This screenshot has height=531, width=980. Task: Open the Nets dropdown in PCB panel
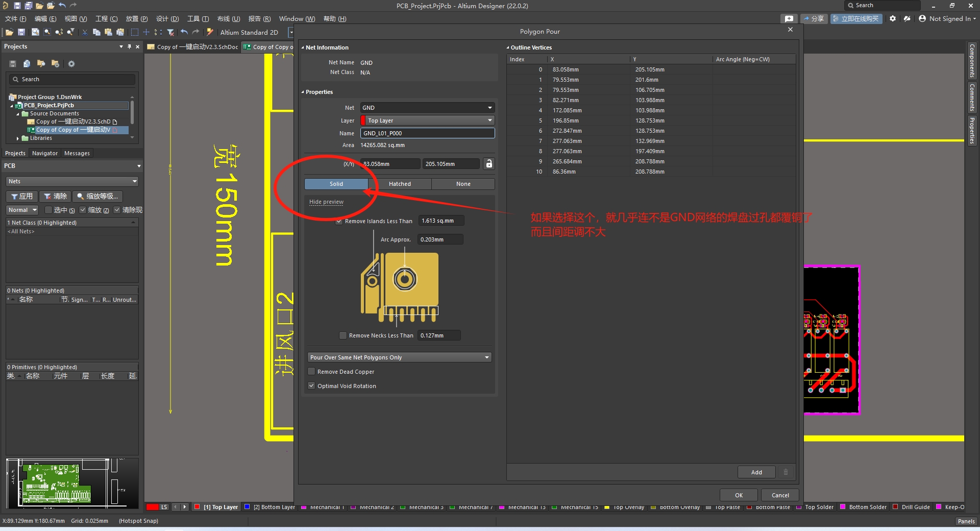(72, 181)
